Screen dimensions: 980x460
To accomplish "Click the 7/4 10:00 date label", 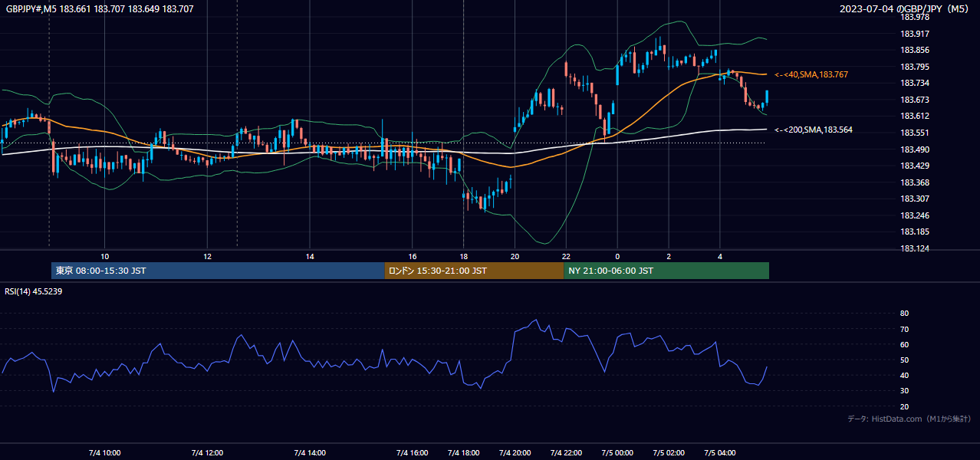I will point(105,453).
